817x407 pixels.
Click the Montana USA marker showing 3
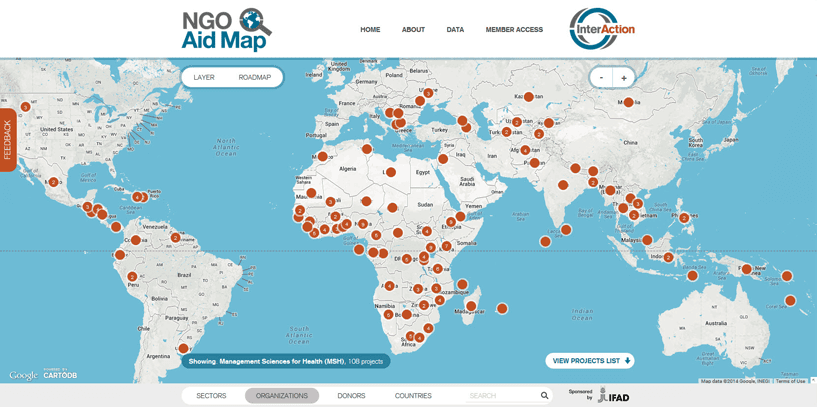pos(24,107)
